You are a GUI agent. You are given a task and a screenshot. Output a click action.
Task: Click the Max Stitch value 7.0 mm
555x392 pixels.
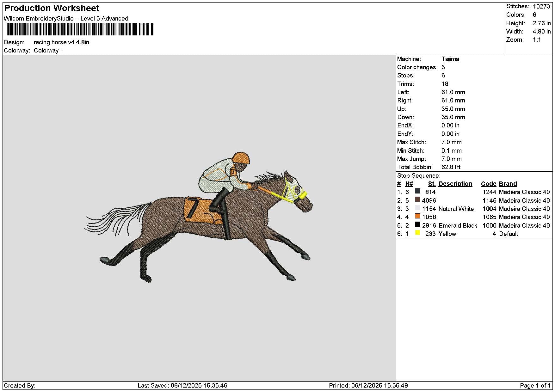tap(452, 142)
